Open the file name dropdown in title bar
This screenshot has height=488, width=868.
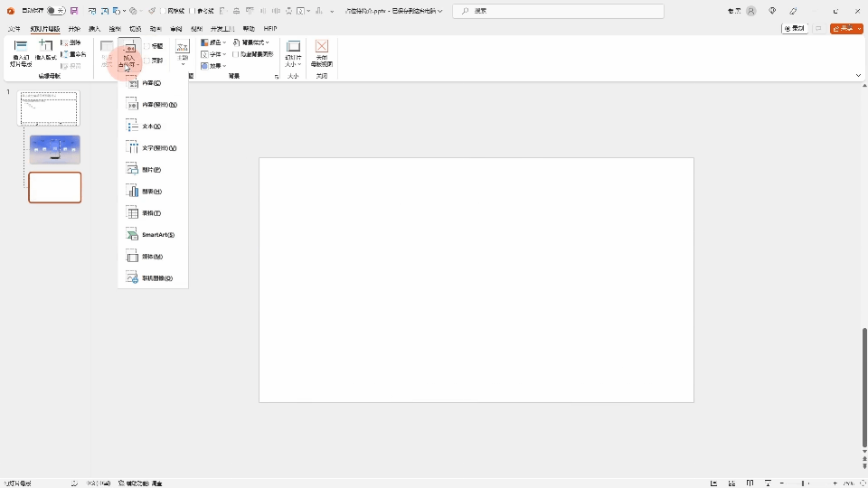coord(440,11)
